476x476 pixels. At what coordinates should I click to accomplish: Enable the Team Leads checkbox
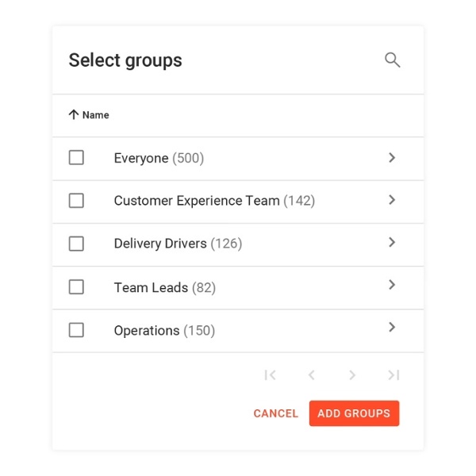coord(76,287)
